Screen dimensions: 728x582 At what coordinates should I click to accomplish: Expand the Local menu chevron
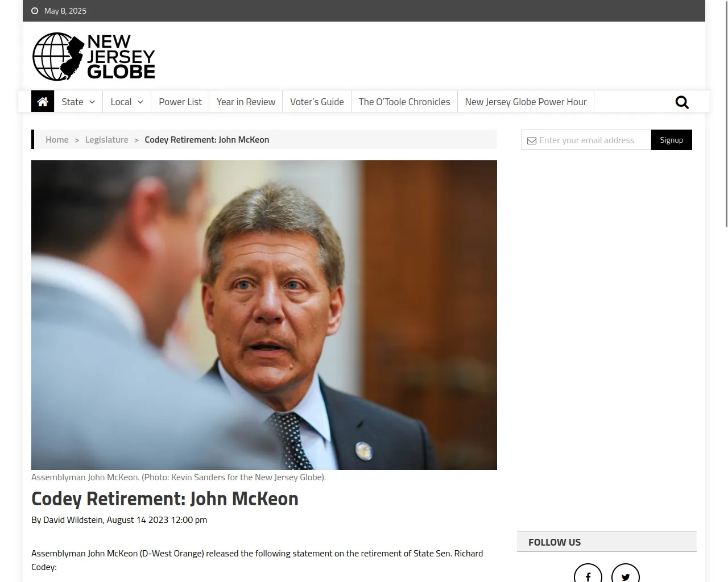click(140, 102)
